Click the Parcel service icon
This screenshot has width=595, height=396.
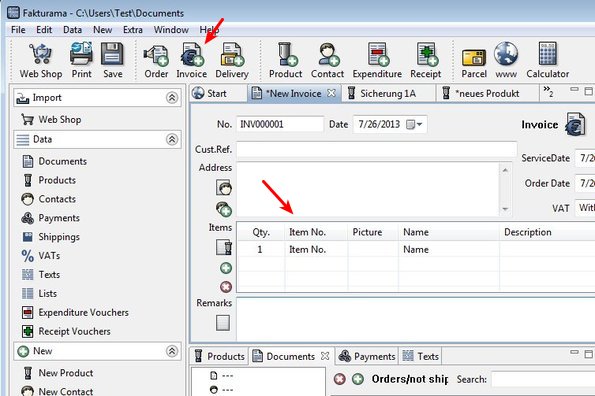click(474, 61)
